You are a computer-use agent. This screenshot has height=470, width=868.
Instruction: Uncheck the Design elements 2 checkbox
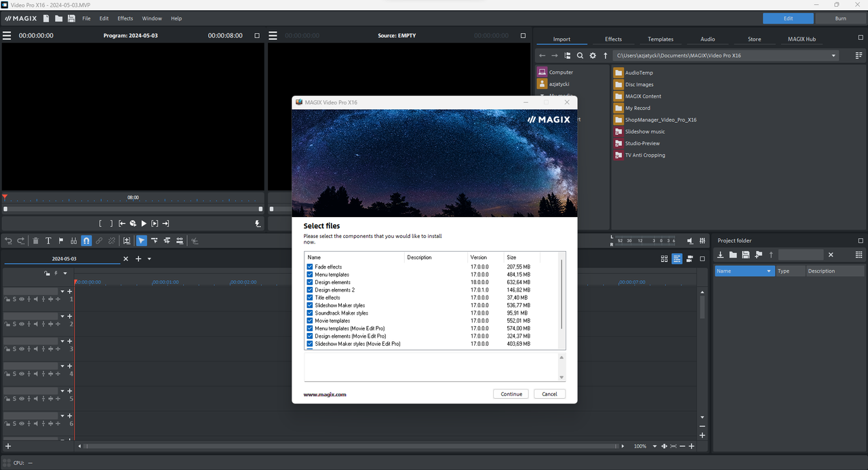coord(310,290)
